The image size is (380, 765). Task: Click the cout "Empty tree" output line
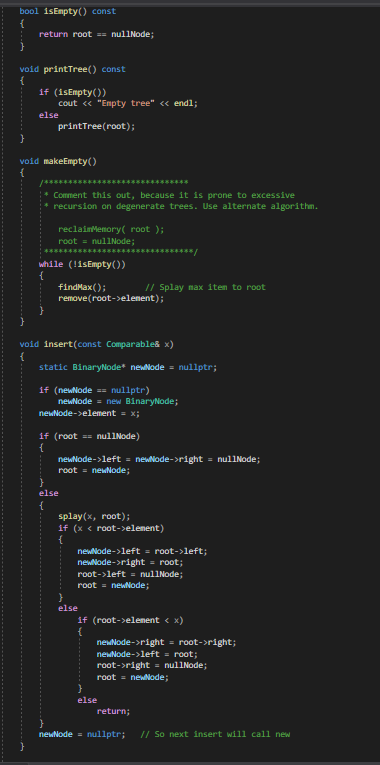pyautogui.click(x=128, y=103)
